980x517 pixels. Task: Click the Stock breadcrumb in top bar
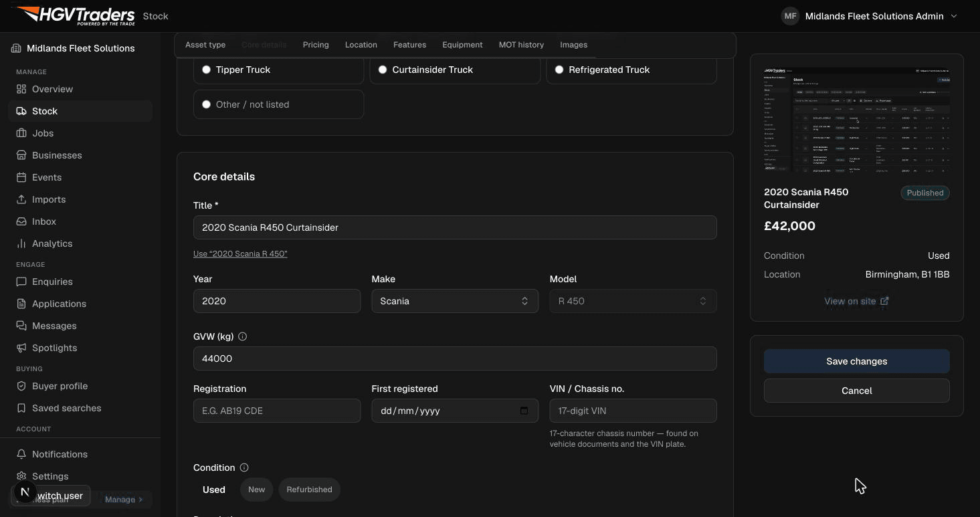(x=155, y=16)
